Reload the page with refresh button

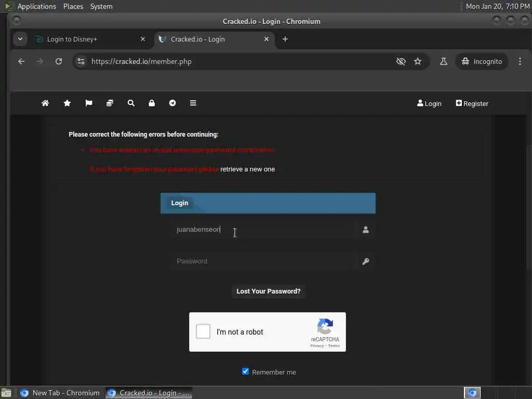(x=59, y=61)
